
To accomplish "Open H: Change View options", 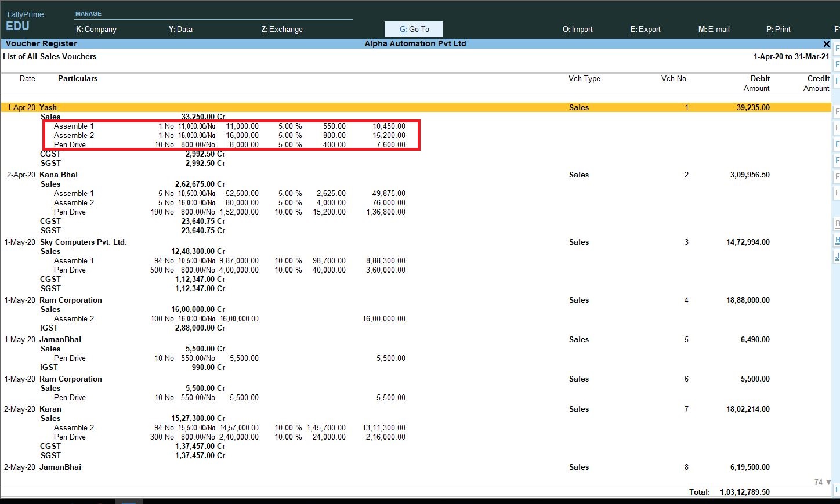I will tap(837, 240).
